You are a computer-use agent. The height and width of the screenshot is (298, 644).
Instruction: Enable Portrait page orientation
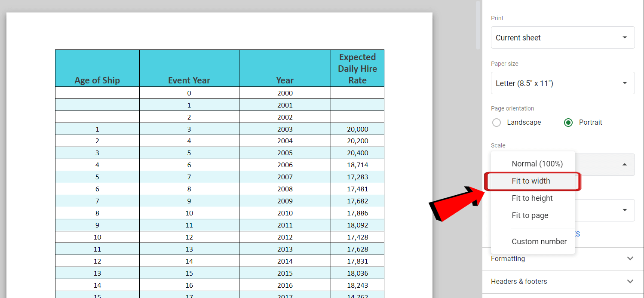[568, 122]
